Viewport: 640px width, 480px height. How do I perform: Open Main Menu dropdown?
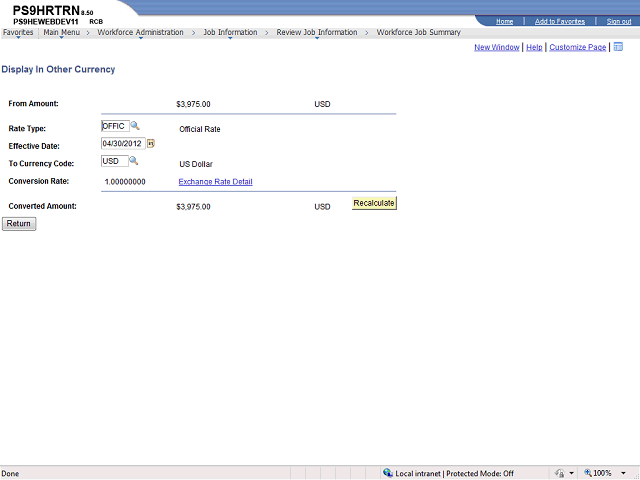point(62,32)
